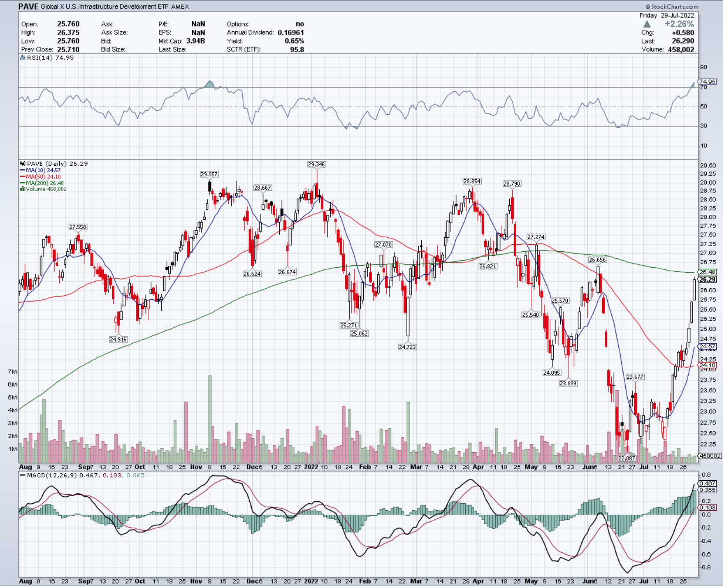This screenshot has height=588, width=723.
Task: Click the blue MA(10) legend line marker
Action: coord(22,170)
